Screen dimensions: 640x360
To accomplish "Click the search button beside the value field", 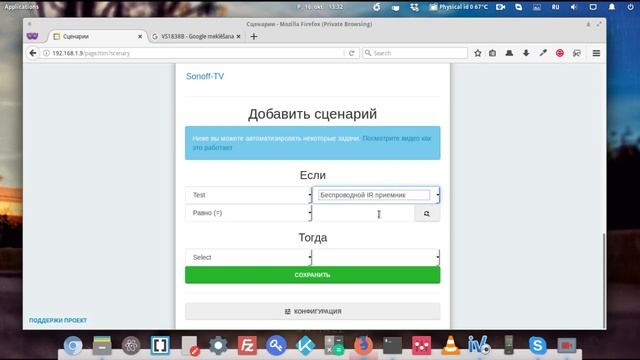I will [427, 213].
